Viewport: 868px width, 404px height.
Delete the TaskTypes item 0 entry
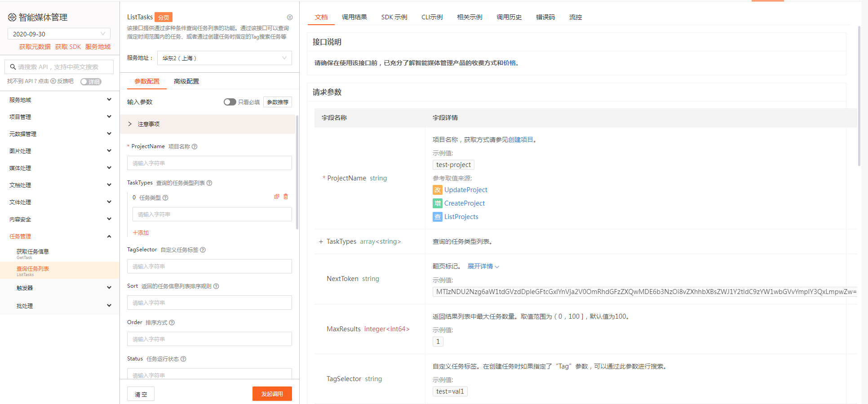pyautogui.click(x=286, y=197)
